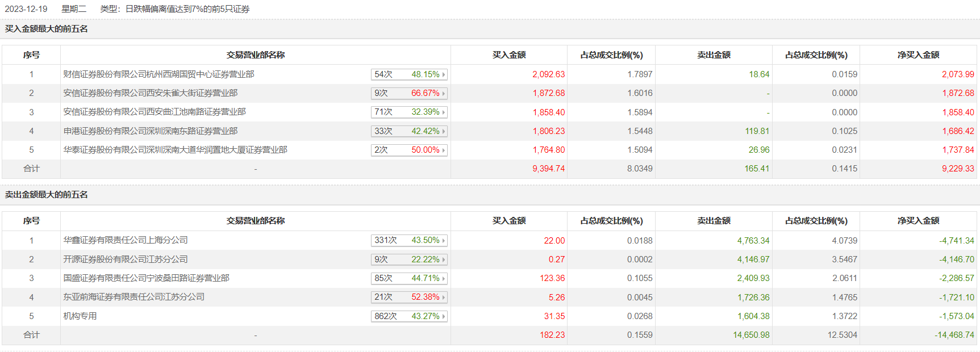This screenshot has width=980, height=352.
Task: Open 开源证券股份有限公司江苏分公司 link
Action: pos(125,259)
